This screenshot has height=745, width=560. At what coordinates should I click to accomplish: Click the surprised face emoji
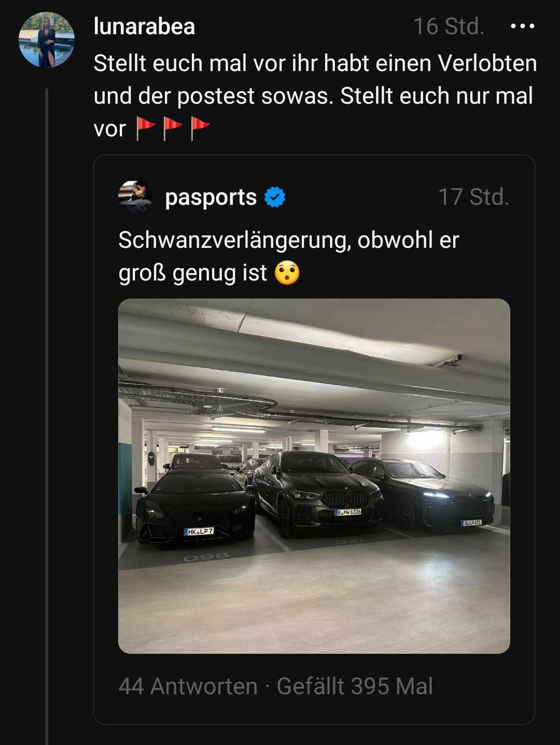coord(287,273)
